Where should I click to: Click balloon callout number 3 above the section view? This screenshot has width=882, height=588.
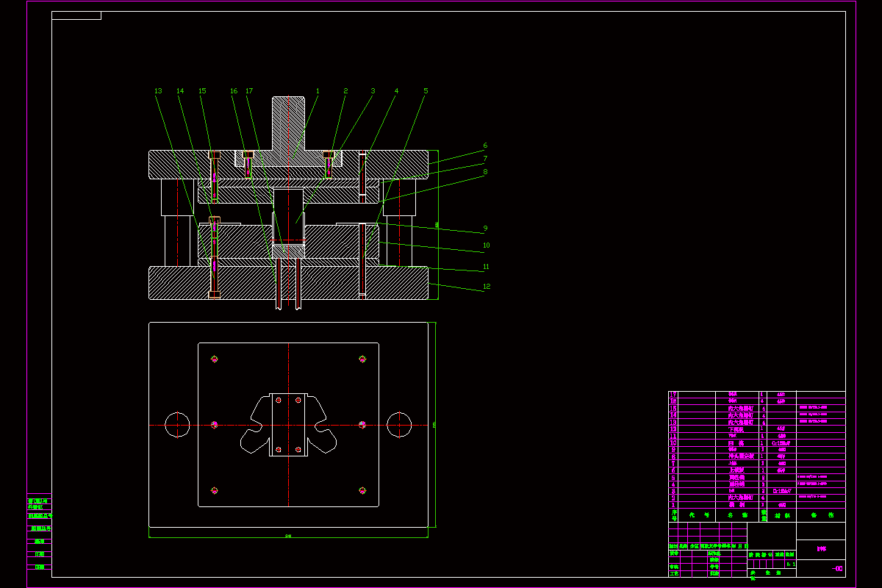373,91
